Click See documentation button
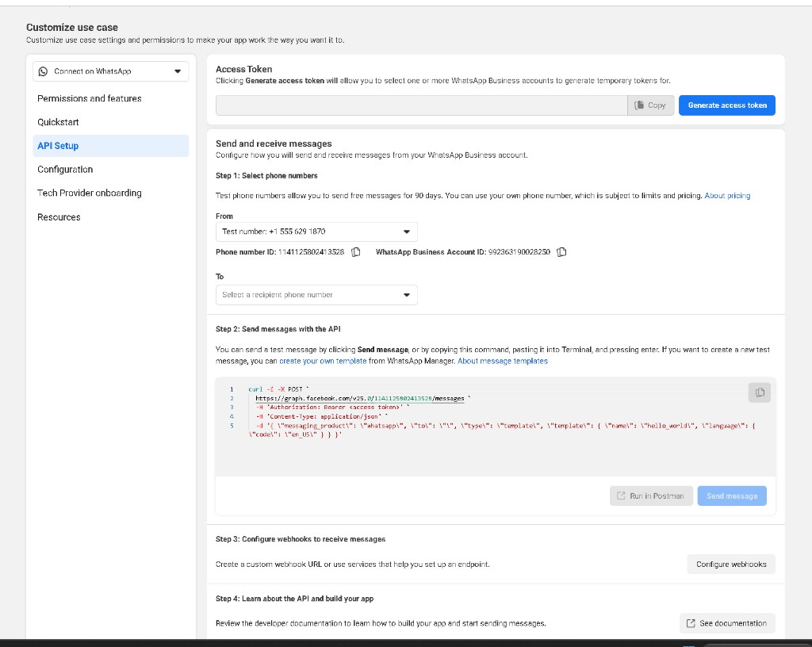Viewport: 812px width, 647px height. (727, 623)
